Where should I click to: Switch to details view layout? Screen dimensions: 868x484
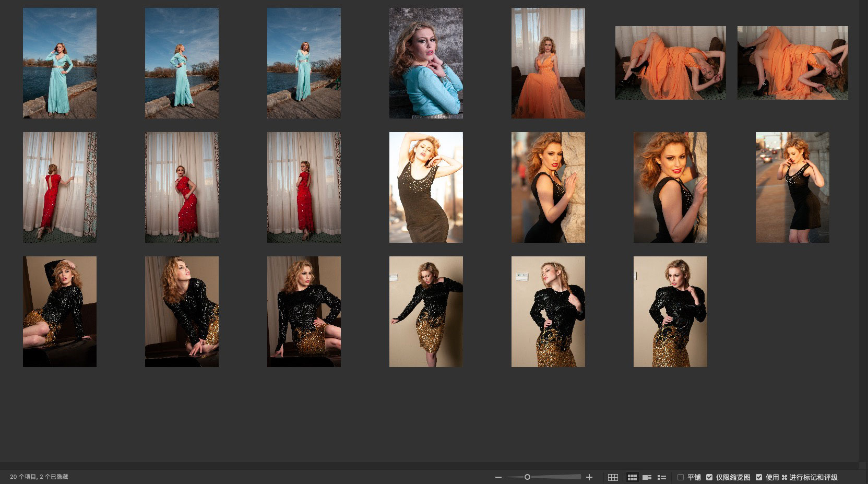pos(647,477)
